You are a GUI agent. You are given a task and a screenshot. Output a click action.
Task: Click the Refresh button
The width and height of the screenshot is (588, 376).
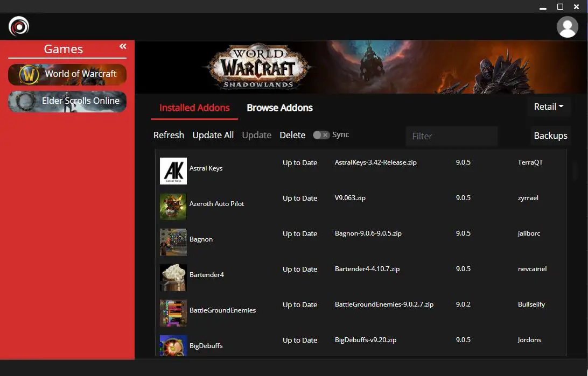169,135
